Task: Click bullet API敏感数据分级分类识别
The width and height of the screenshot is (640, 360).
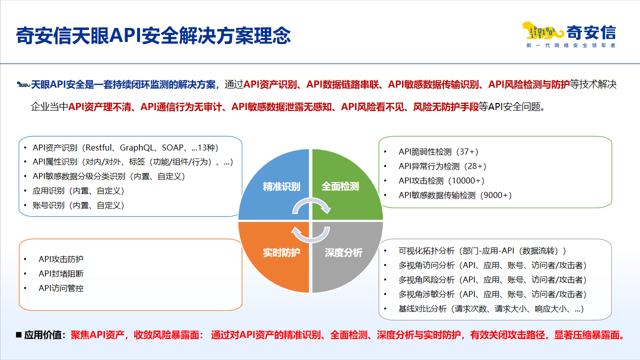Action: (x=109, y=176)
